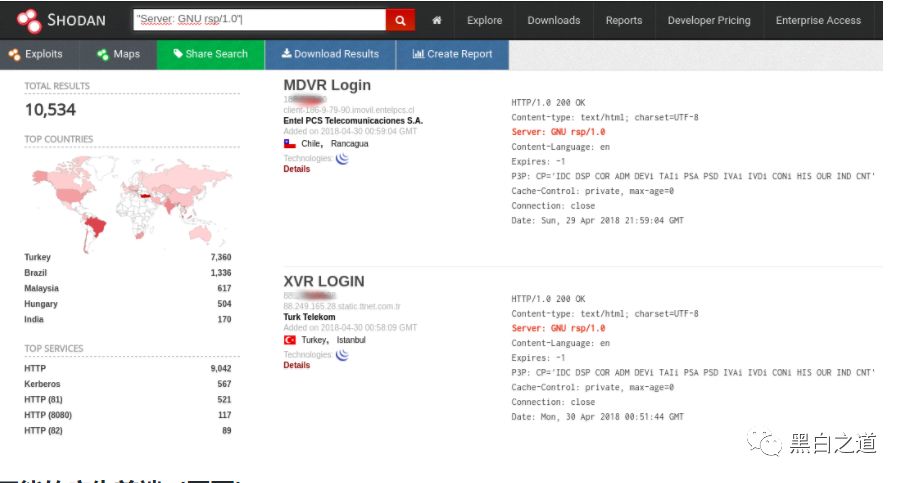Open the Downloads menu item
906x483 pixels.
click(554, 20)
